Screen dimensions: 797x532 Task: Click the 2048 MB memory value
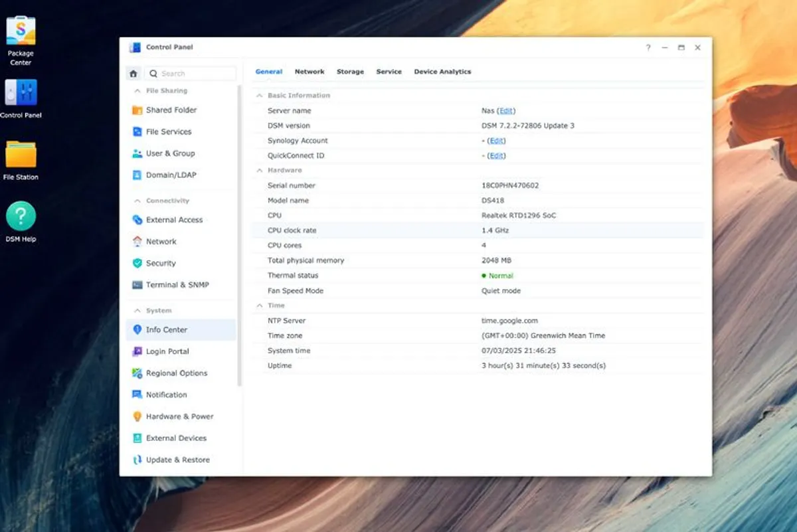tap(496, 260)
